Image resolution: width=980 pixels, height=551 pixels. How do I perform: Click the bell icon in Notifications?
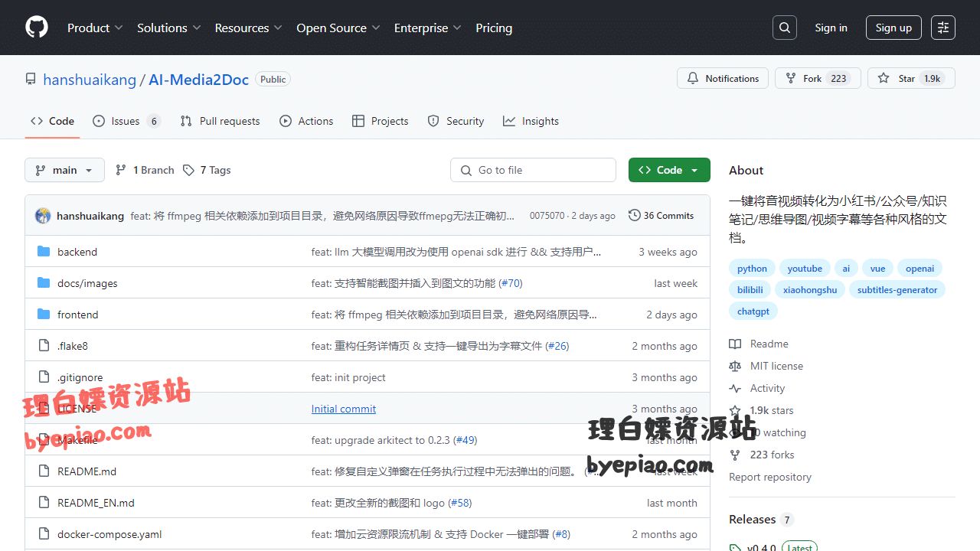(693, 78)
